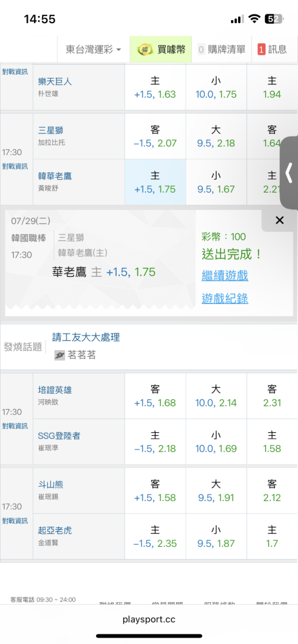Open the 遊戲紀錄 link

(224, 298)
